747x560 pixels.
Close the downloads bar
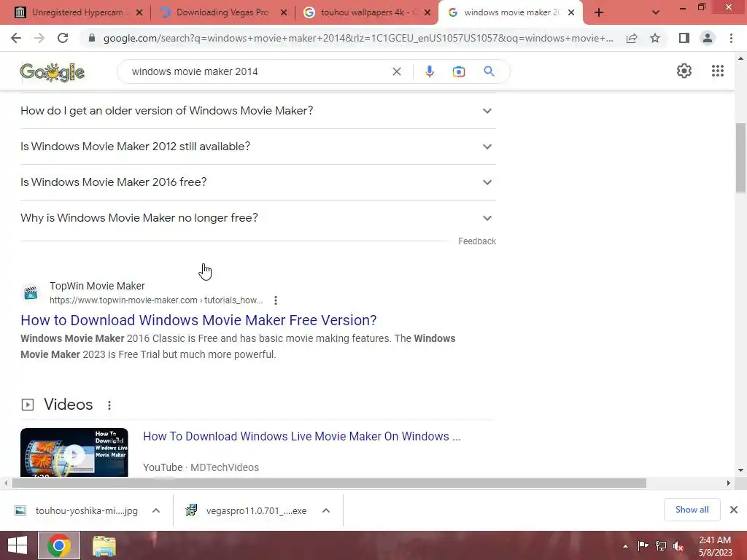tap(734, 510)
